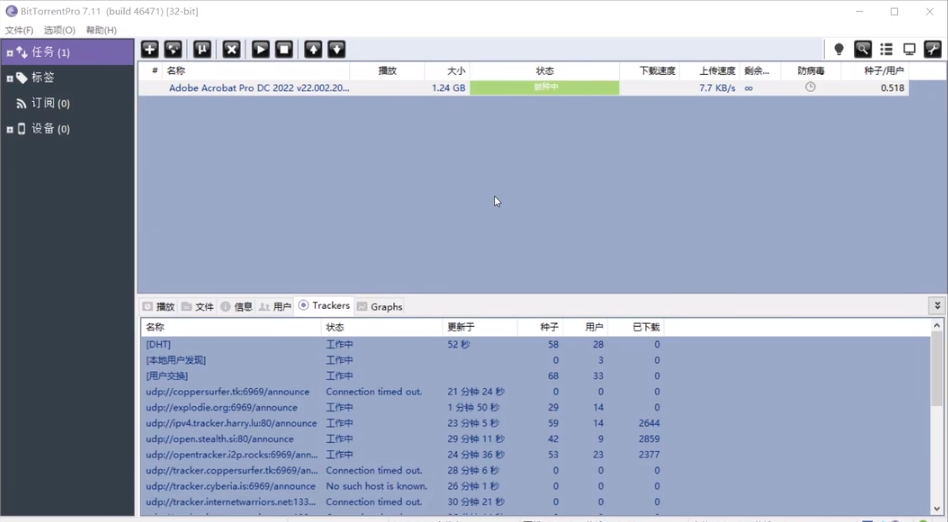Image resolution: width=948 pixels, height=522 pixels.
Task: Sort trackers by 更新于 column header
Action: click(x=479, y=327)
